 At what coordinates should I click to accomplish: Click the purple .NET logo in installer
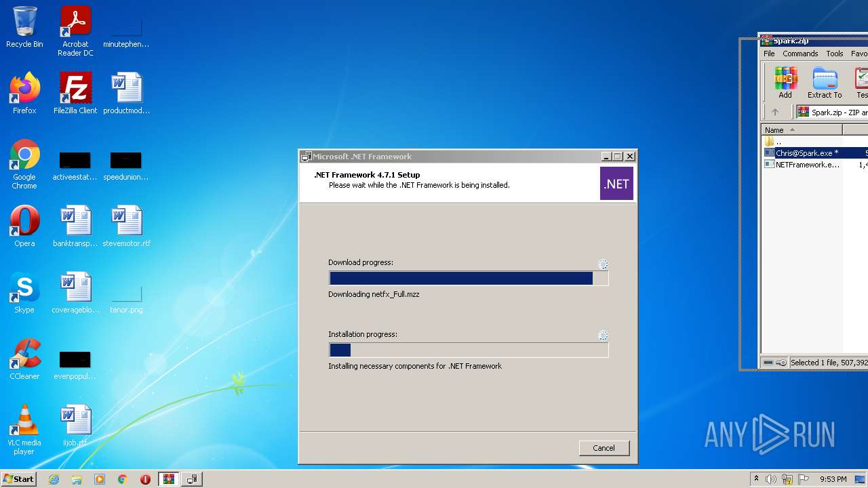point(616,184)
